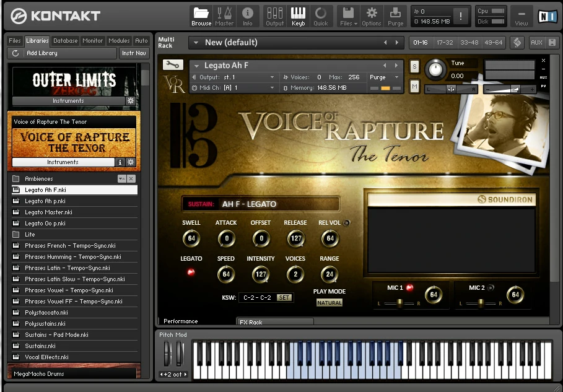Adjust the MIC 1 pan slider
Viewport: 563px width, 392px height.
tap(399, 303)
